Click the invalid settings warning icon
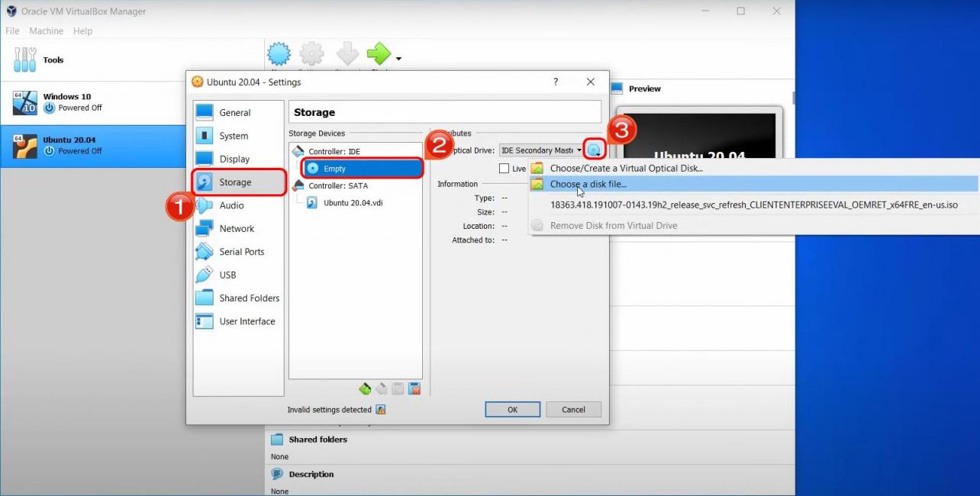Viewport: 980px width, 496px height. [381, 410]
